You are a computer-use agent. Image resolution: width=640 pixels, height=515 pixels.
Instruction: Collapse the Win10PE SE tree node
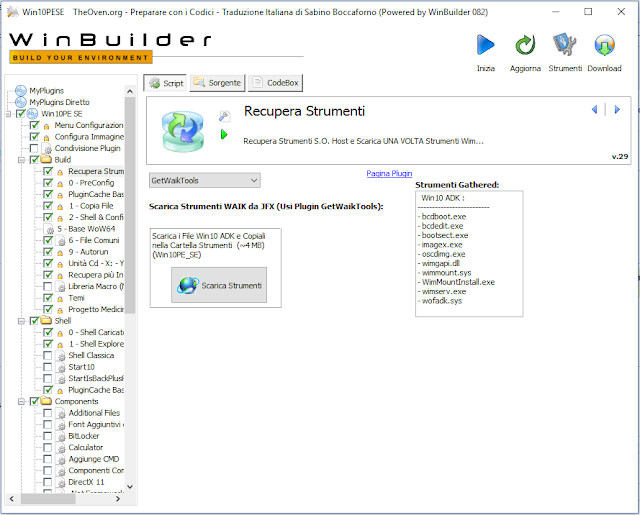pos(8,114)
